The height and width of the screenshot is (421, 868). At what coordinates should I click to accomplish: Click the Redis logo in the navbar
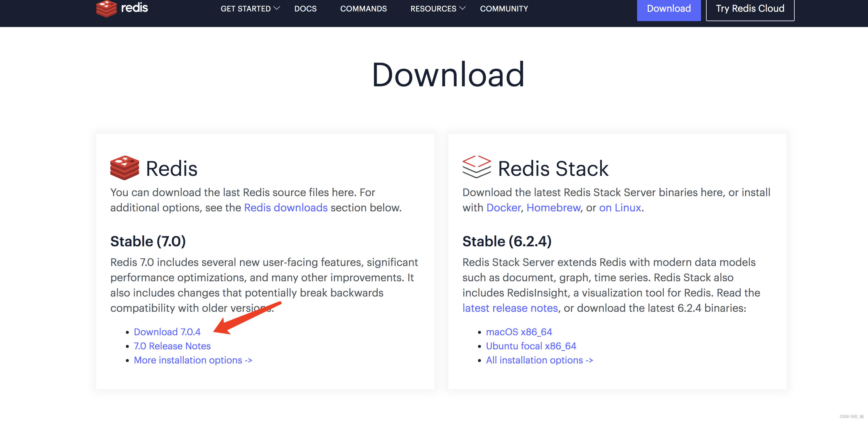coord(122,9)
